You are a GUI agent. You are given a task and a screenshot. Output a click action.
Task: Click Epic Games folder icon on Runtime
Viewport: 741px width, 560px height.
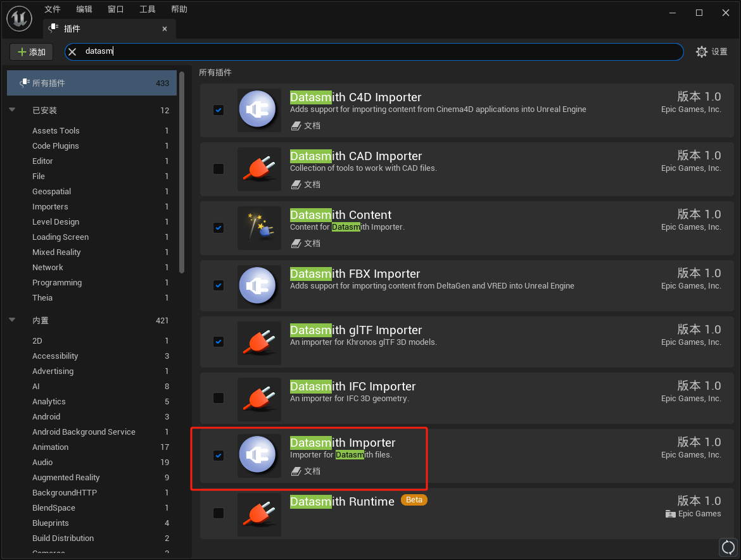[x=670, y=514]
